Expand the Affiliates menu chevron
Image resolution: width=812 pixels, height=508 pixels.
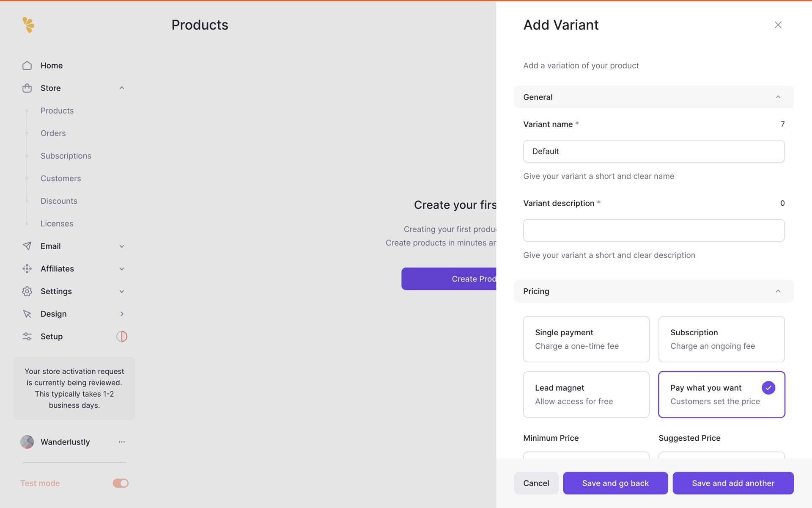(122, 269)
